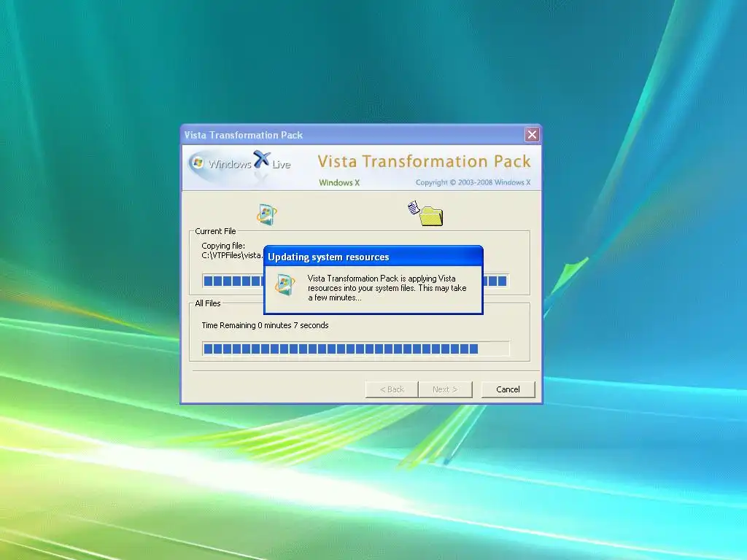
Task: Click the 'Copying file:' label
Action: coord(223,246)
